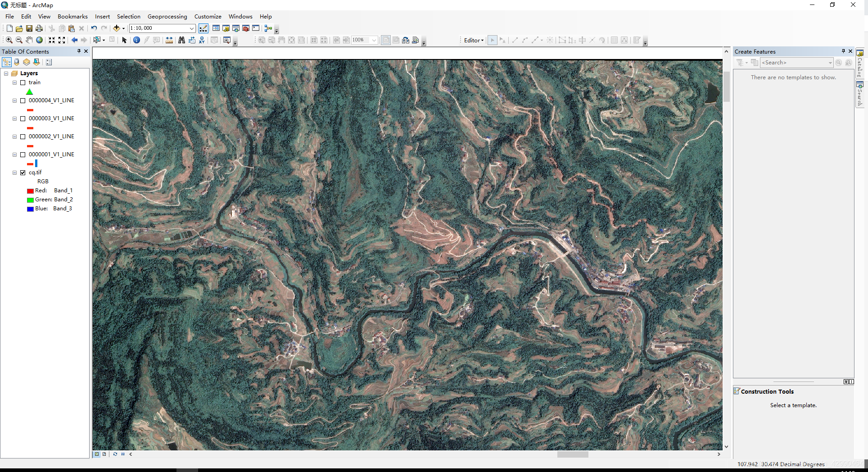Select the Zoom Out tool
868x472 pixels.
(19, 40)
